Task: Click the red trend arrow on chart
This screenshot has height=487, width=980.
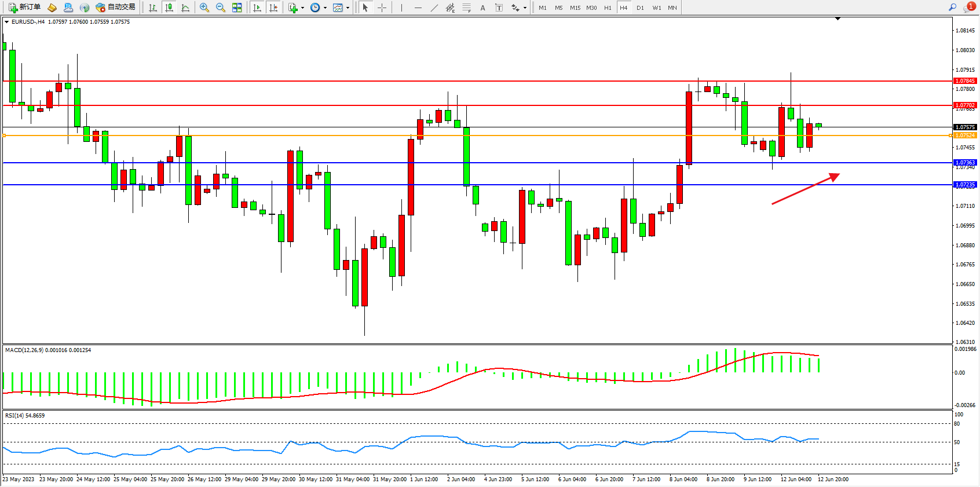Action: (805, 189)
